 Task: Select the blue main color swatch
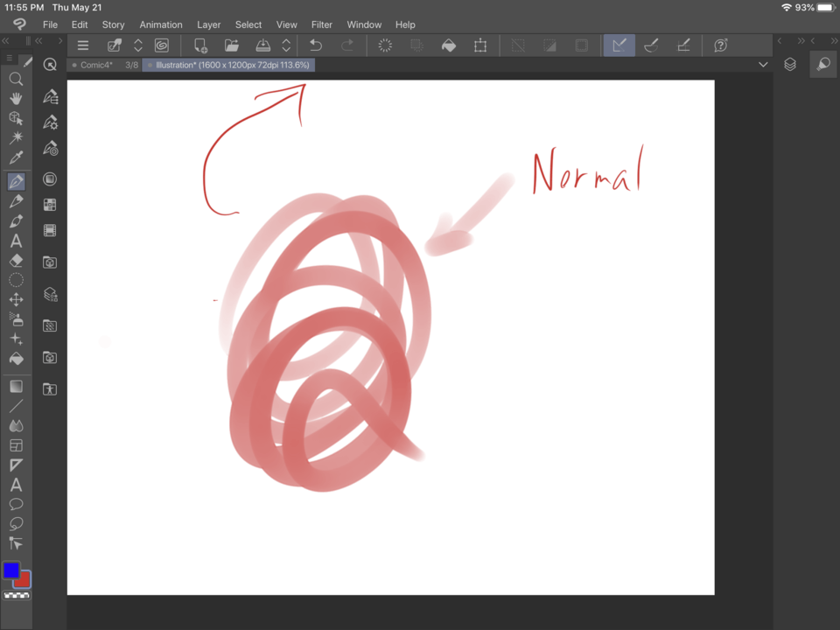(10, 570)
